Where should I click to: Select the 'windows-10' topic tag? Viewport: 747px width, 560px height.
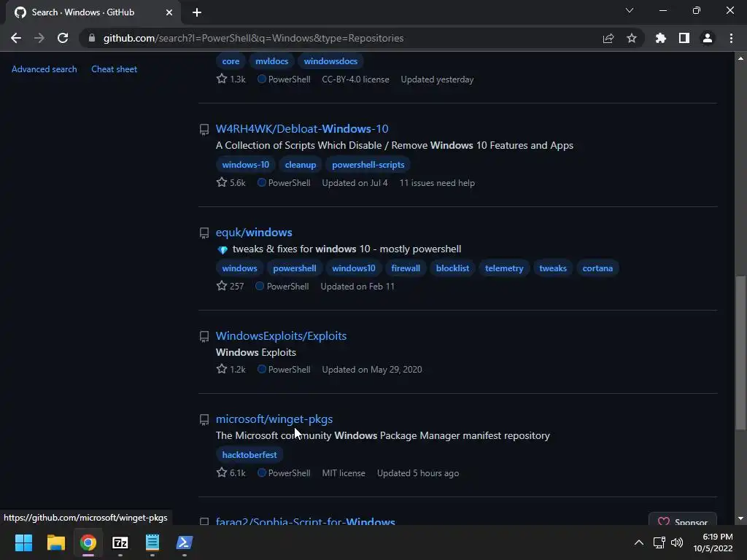(x=245, y=165)
